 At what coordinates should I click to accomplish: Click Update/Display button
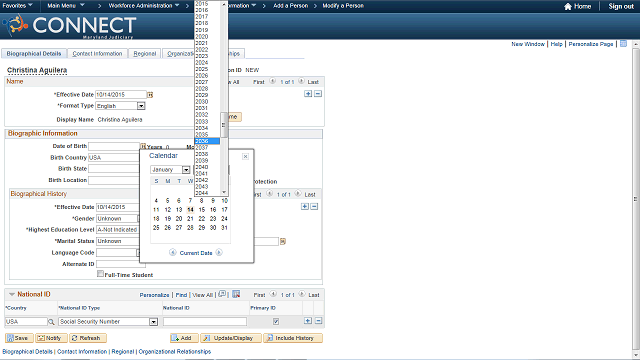pos(231,338)
